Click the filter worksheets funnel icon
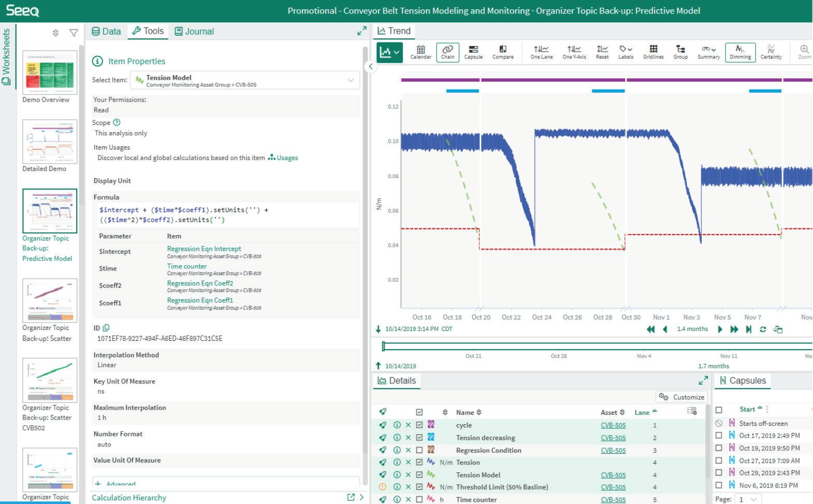The width and height of the screenshot is (813, 504). click(74, 33)
